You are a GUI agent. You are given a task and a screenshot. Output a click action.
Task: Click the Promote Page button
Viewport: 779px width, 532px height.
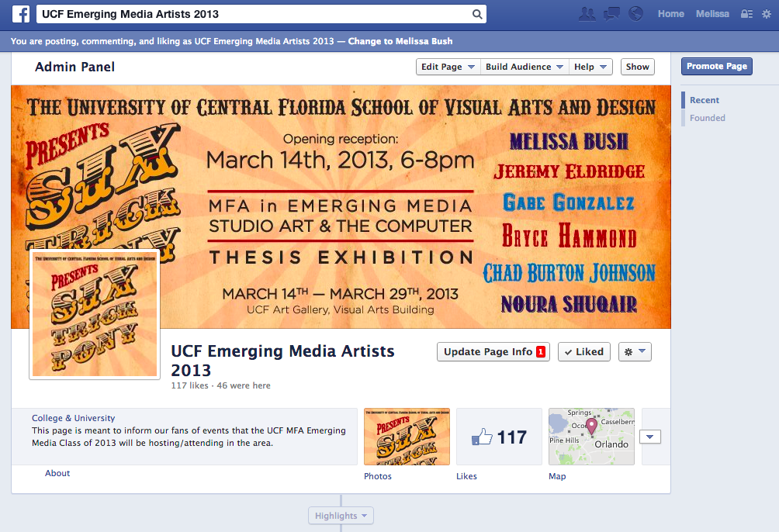click(x=716, y=66)
